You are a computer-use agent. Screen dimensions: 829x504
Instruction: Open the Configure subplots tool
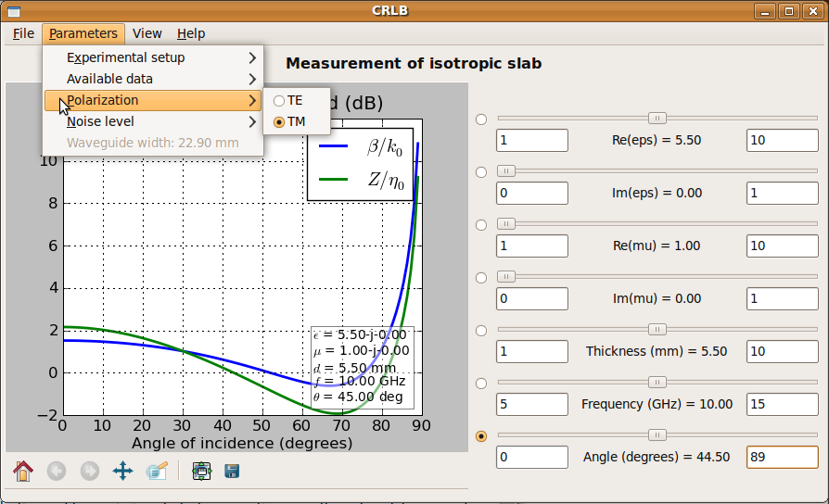[201, 471]
